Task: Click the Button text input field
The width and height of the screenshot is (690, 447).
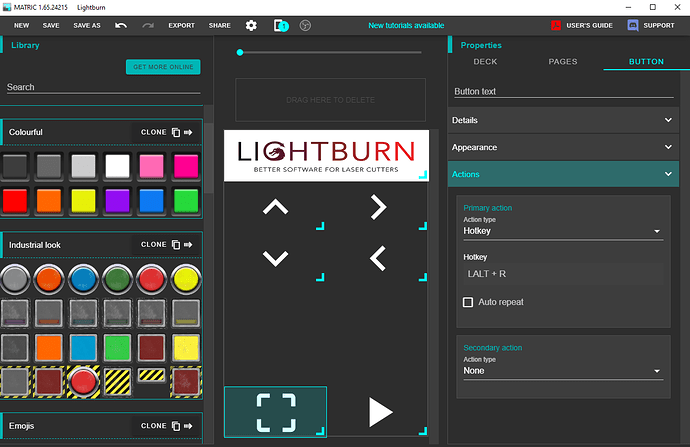Action: click(564, 92)
